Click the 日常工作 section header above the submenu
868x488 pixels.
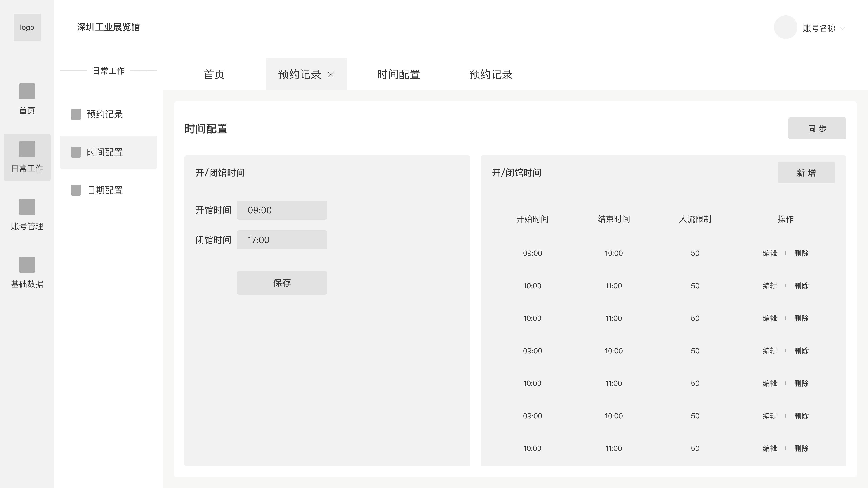[108, 71]
